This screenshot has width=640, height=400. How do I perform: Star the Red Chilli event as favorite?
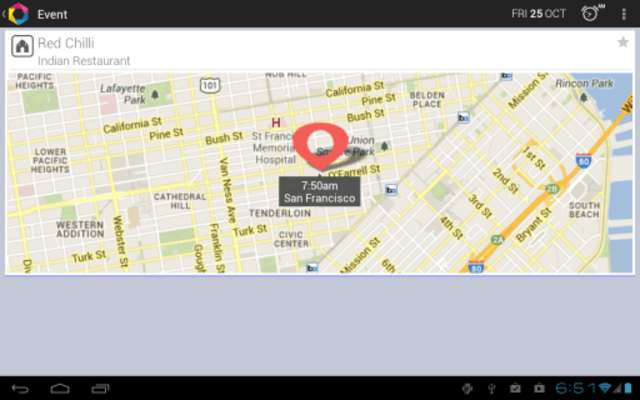pyautogui.click(x=623, y=42)
